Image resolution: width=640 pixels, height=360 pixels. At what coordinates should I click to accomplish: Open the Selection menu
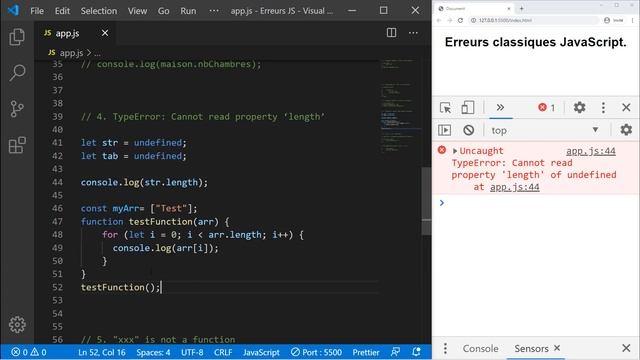point(99,11)
